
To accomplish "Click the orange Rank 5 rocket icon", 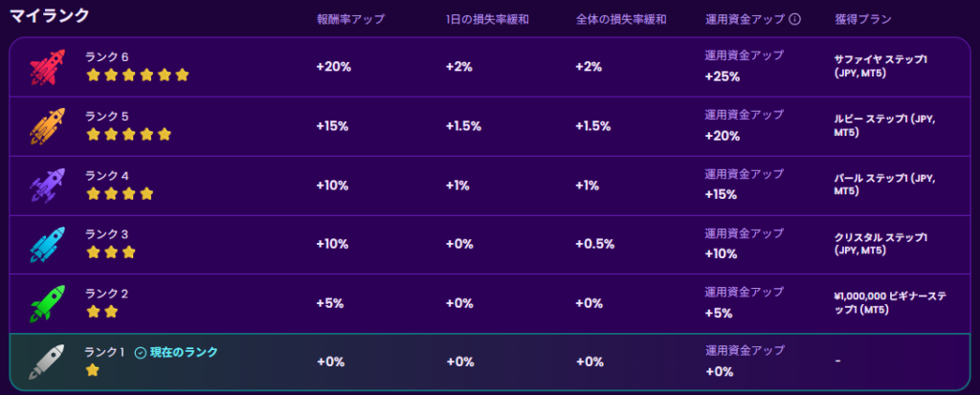I will [x=47, y=126].
